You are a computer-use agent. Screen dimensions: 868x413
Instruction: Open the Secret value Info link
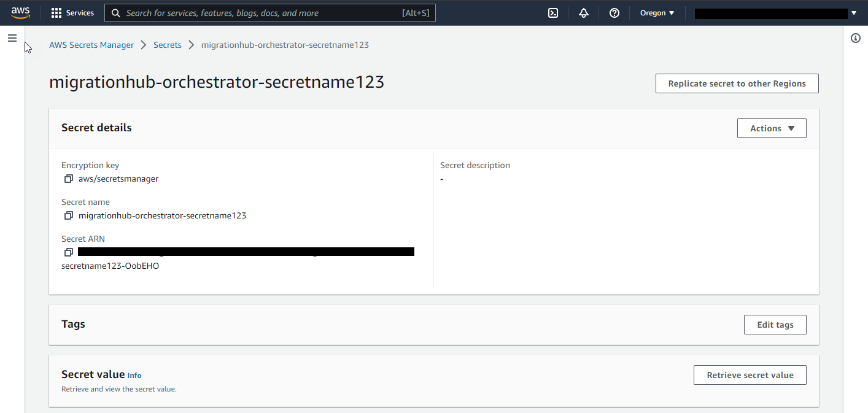[134, 376]
